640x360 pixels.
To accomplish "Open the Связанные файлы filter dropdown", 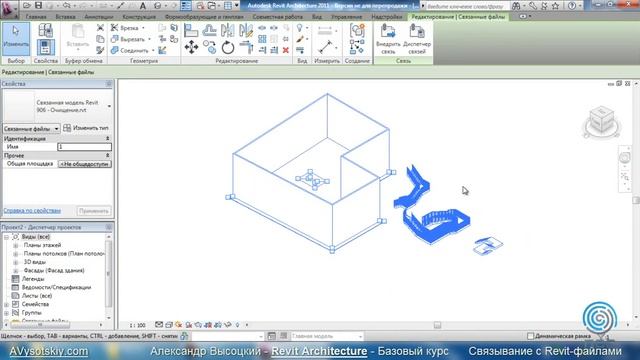I will click(31, 129).
